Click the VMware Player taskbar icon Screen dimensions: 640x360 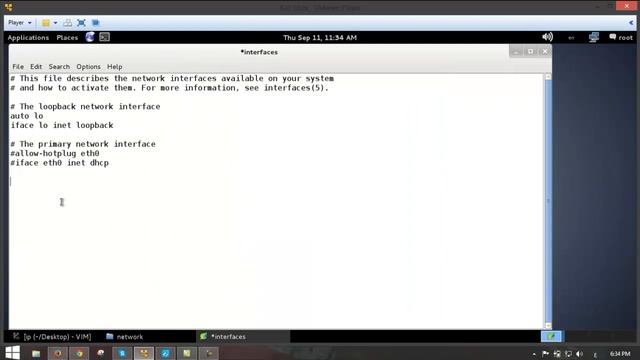(x=144, y=353)
